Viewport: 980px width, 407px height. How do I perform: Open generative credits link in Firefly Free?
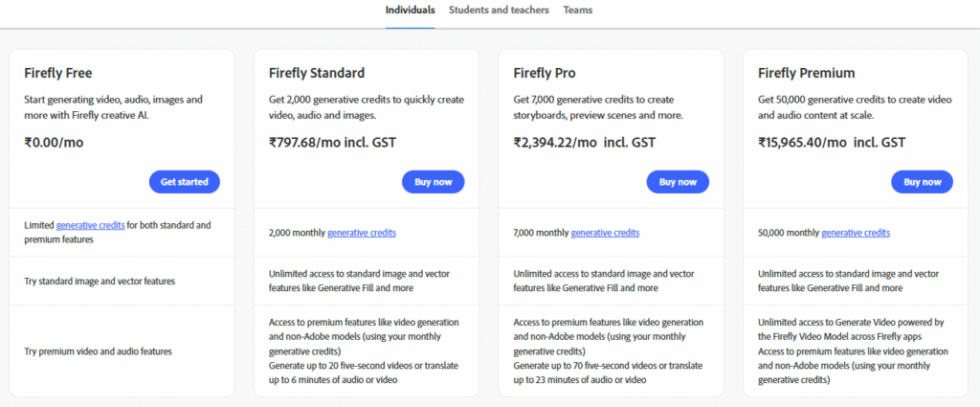pos(90,225)
